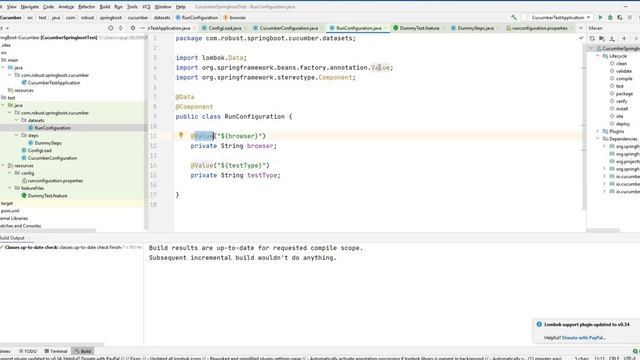Collapse the config folder under resources
This screenshot has width=640, height=360.
click(10, 173)
